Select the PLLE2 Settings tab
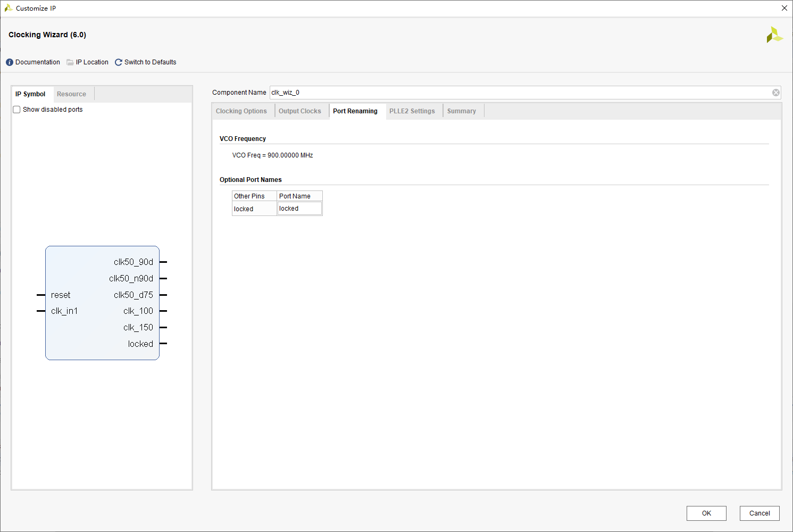This screenshot has height=532, width=793. [x=412, y=111]
